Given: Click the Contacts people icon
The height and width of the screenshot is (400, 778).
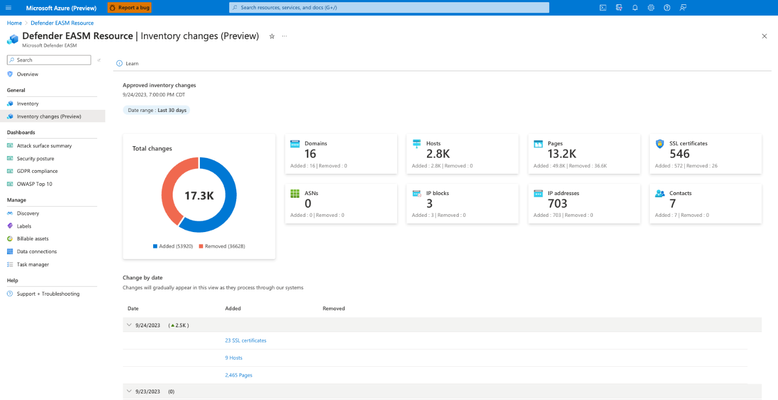Looking at the screenshot, I should pyautogui.click(x=660, y=194).
